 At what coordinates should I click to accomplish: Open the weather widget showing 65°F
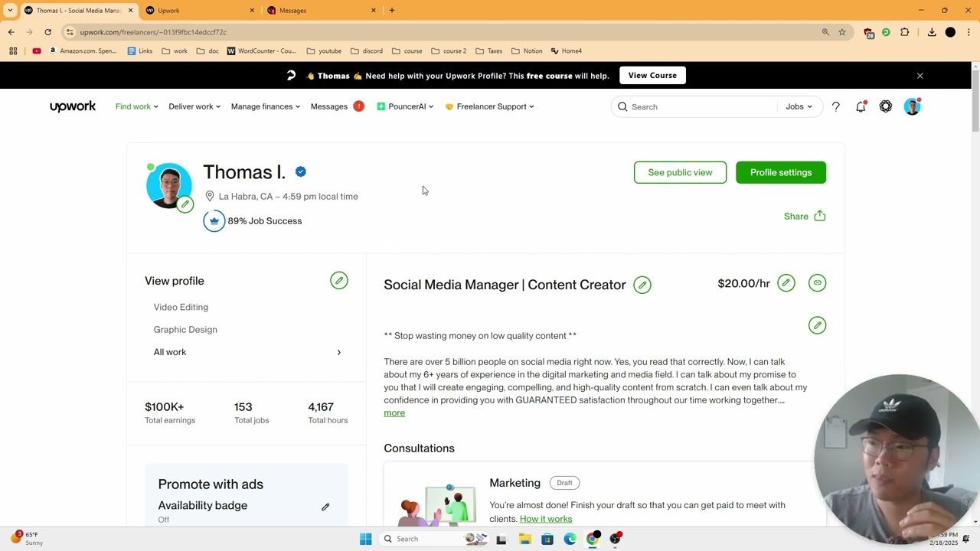click(x=28, y=539)
